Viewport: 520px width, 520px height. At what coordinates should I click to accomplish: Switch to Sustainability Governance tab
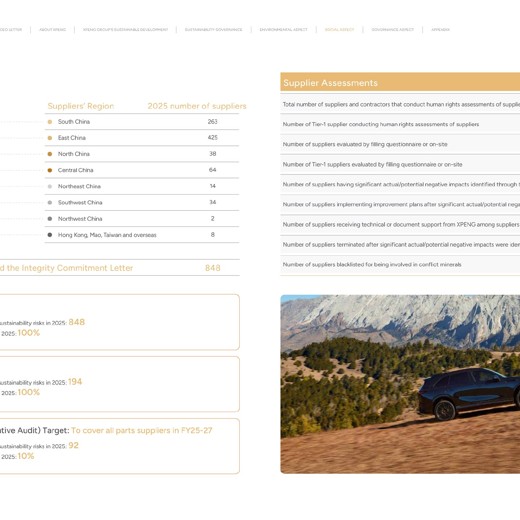tap(213, 30)
